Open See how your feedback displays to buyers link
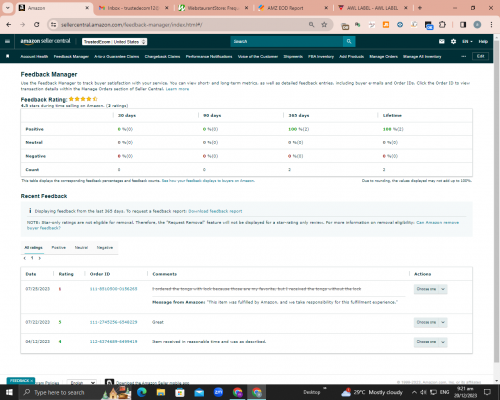The height and width of the screenshot is (400, 500). click(x=208, y=181)
